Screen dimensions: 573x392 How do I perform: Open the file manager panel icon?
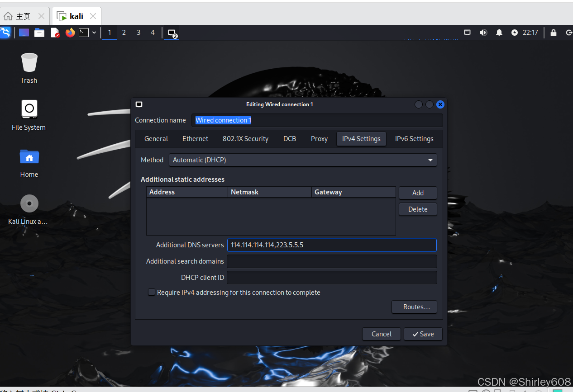point(39,33)
